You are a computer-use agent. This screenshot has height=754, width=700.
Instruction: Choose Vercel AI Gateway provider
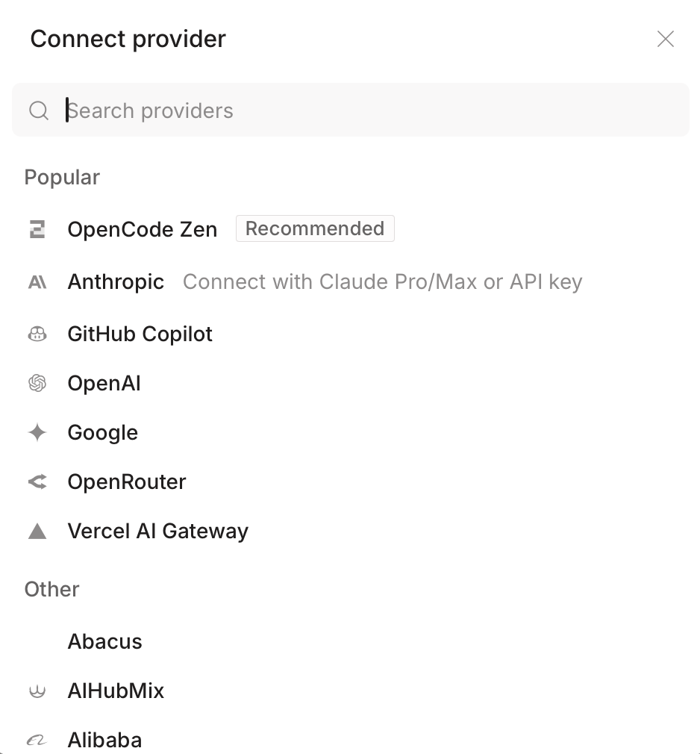point(157,531)
